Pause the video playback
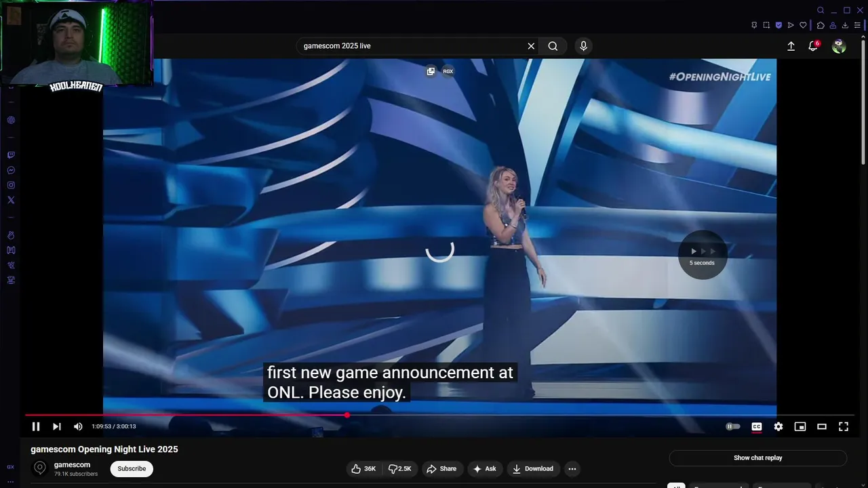This screenshot has height=488, width=868. [36, 426]
